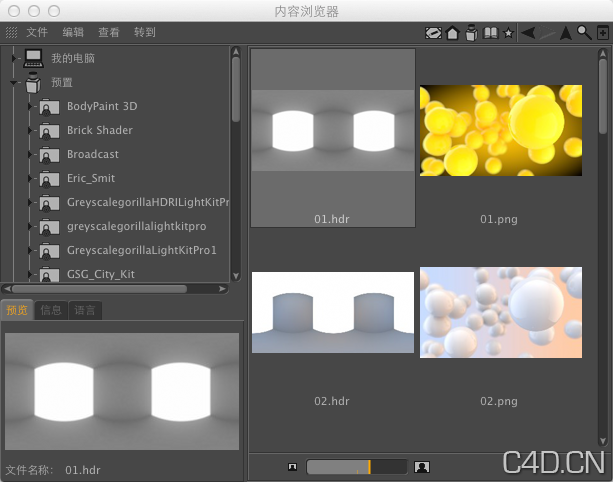This screenshot has height=482, width=613.
Task: Click the tree horizontal scroll left arrow
Action: [7, 289]
